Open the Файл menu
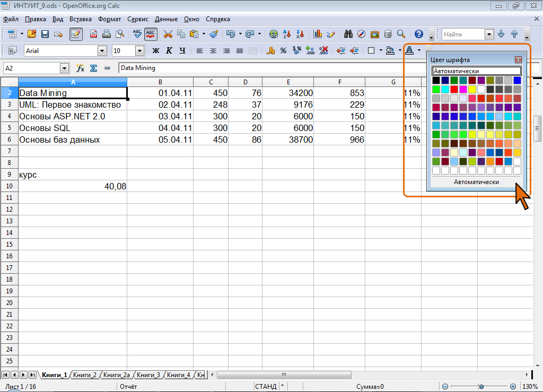543x392 pixels. click(x=11, y=20)
